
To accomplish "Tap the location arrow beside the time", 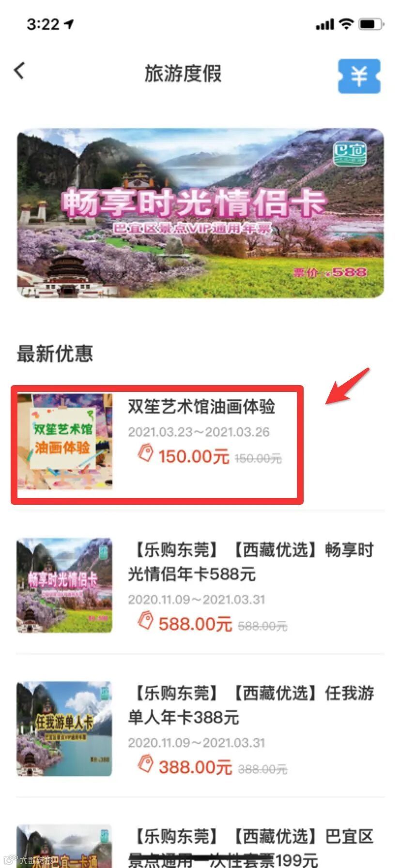I will (69, 24).
